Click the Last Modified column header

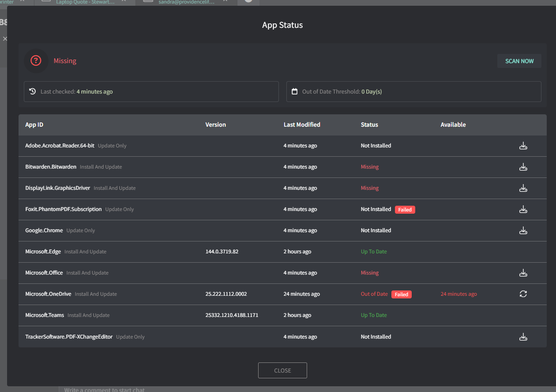(x=302, y=125)
